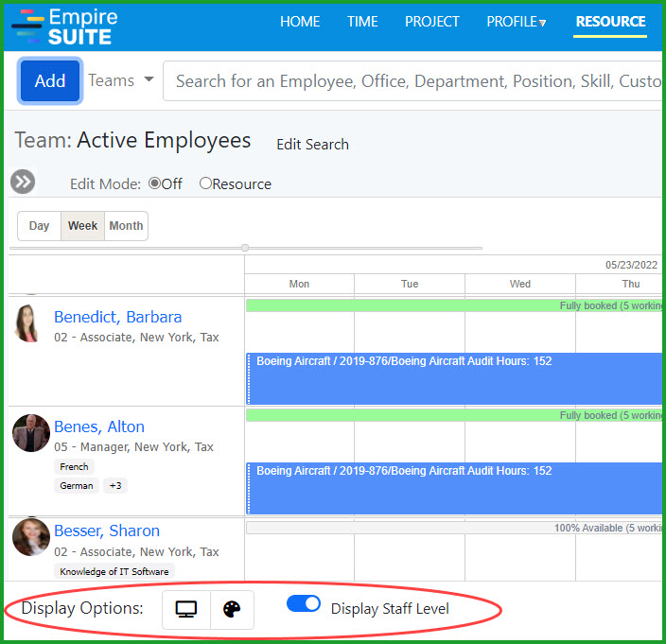666x644 pixels.
Task: Select the RESOURCE menu
Action: pos(610,22)
